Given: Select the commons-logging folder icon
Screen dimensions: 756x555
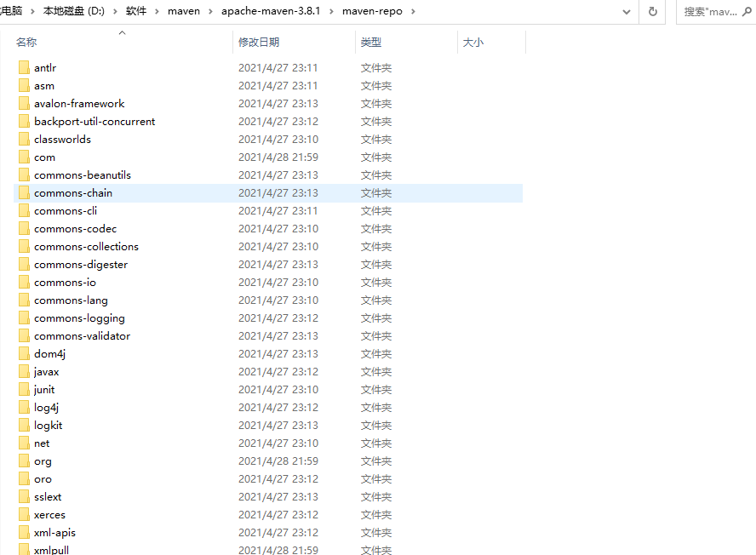Looking at the screenshot, I should pyautogui.click(x=24, y=318).
